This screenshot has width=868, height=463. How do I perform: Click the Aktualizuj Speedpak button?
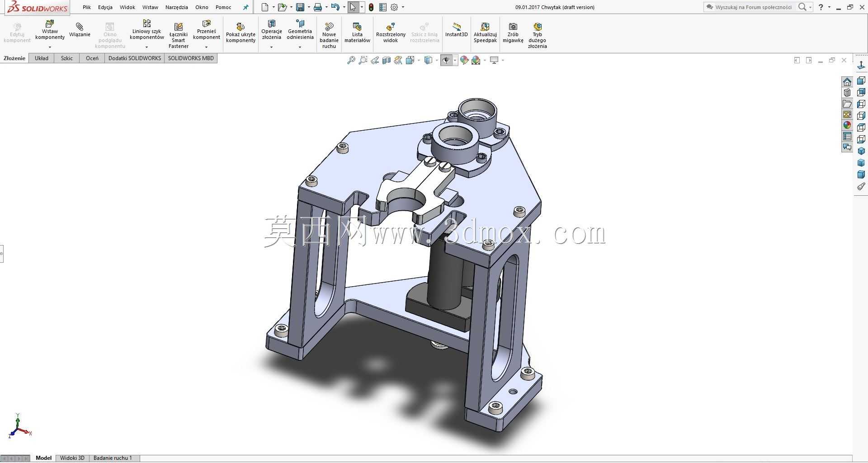tap(485, 33)
